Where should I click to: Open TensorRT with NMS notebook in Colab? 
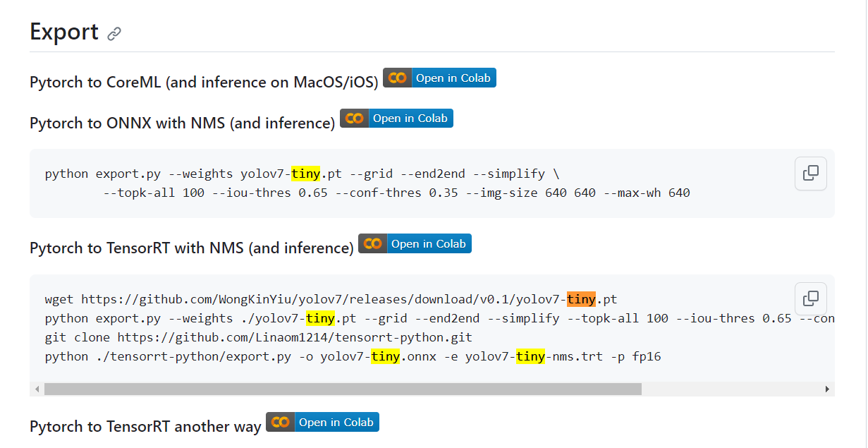point(415,243)
